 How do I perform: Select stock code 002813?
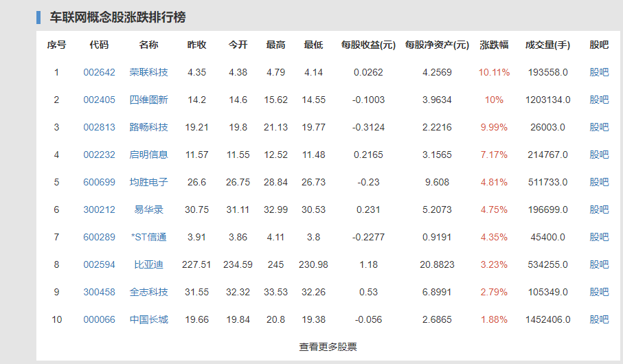(99, 127)
